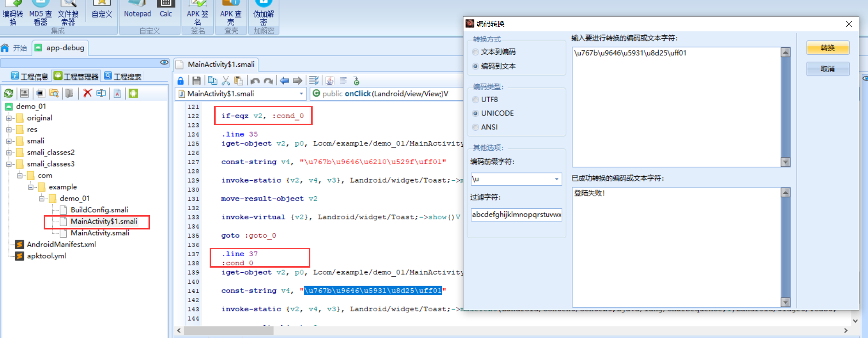868x338 pixels.
Task: Open the 工程信息 tab
Action: pos(29,76)
